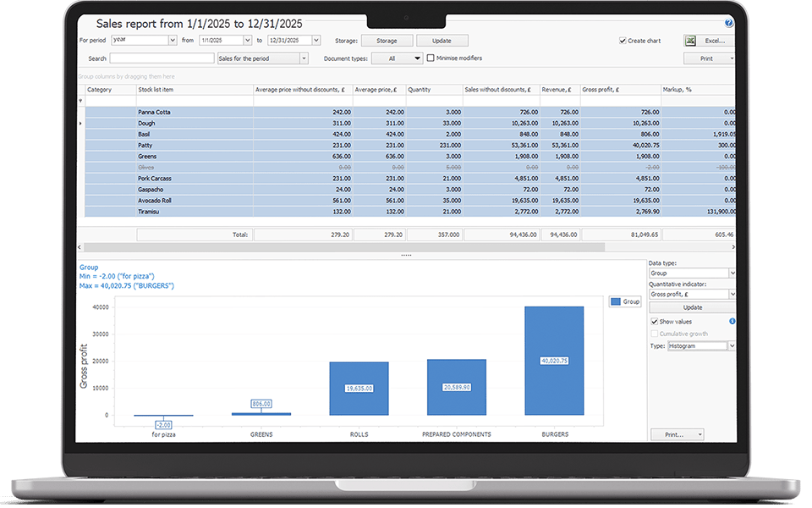Click the Storage button in the toolbar
Viewport: 812px width, 508px height.
387,40
